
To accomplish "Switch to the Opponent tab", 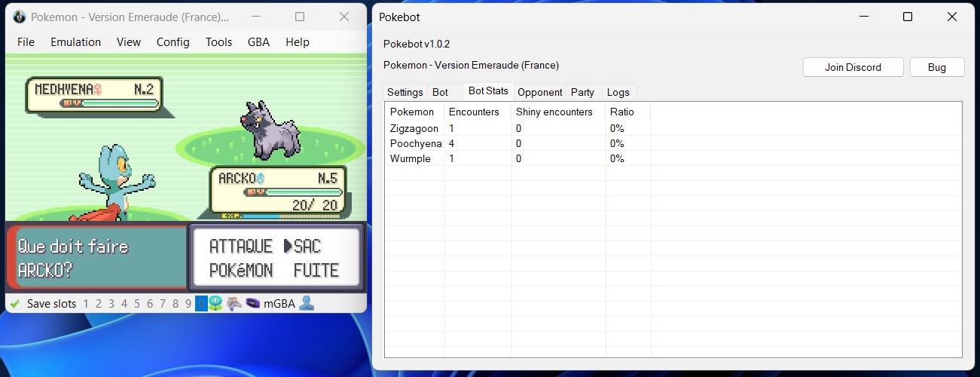I will 540,92.
